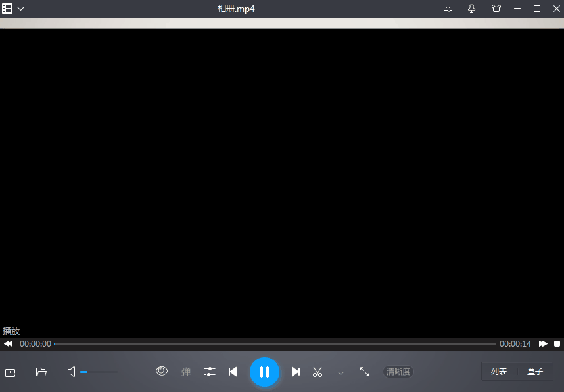The height and width of the screenshot is (392, 564).
Task: Open the scissors clip tool
Action: click(317, 372)
